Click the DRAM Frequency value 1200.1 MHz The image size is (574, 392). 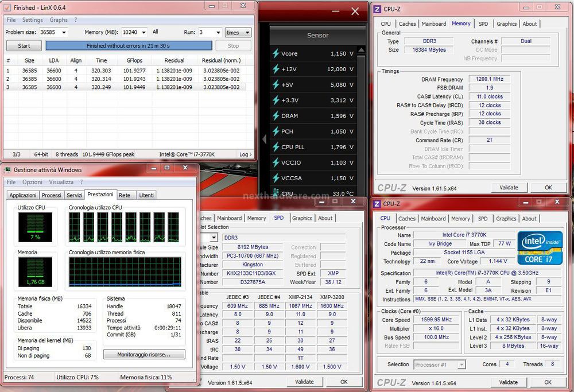pos(490,79)
